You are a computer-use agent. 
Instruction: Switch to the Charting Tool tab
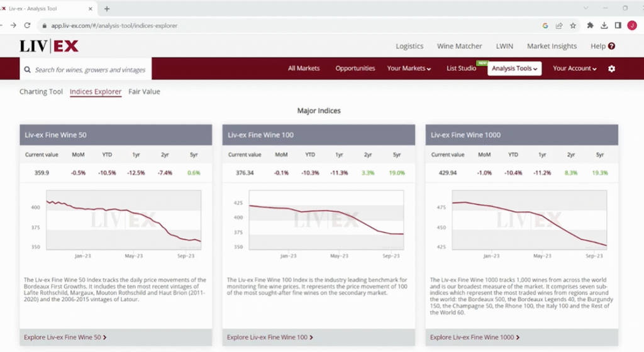click(41, 92)
